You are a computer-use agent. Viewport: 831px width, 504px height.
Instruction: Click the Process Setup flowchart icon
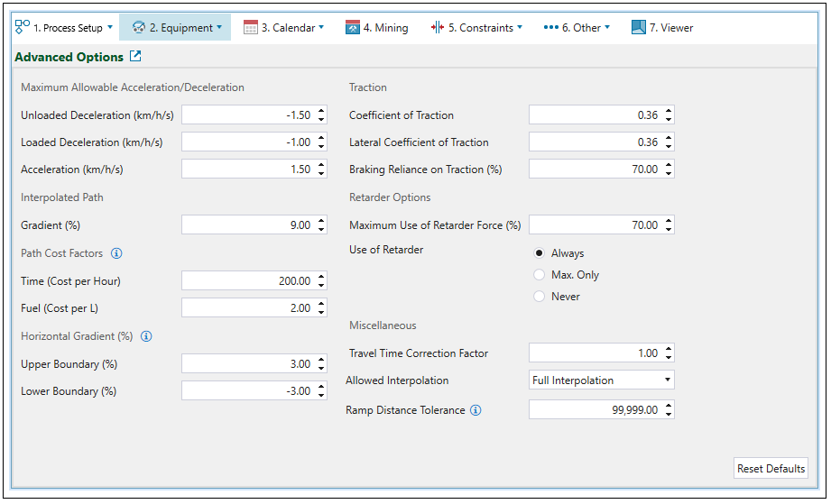[23, 27]
